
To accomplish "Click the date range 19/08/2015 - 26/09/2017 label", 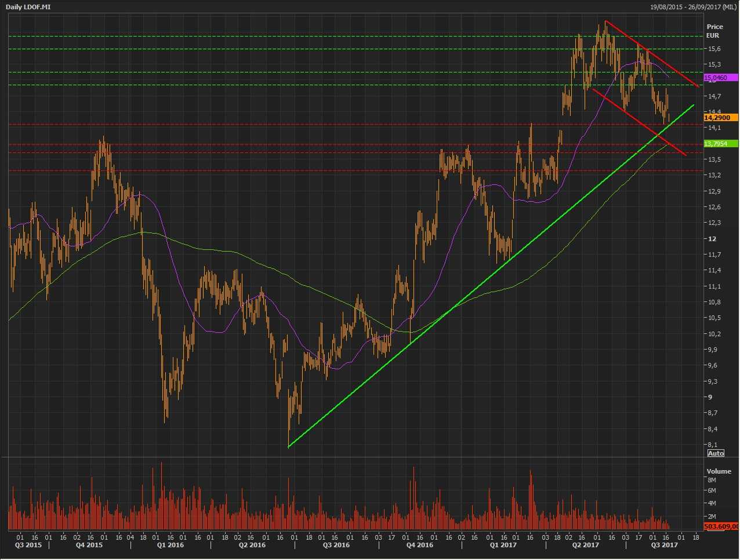I will (x=694, y=7).
